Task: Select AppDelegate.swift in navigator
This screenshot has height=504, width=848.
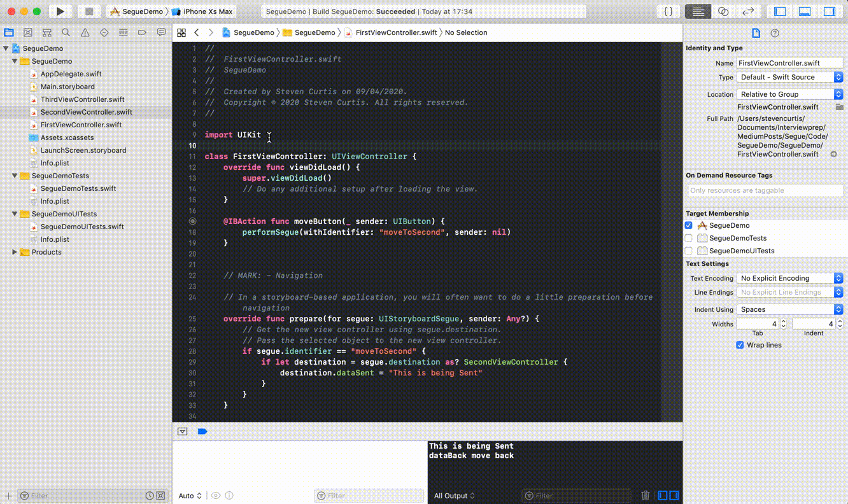Action: pyautogui.click(x=71, y=74)
